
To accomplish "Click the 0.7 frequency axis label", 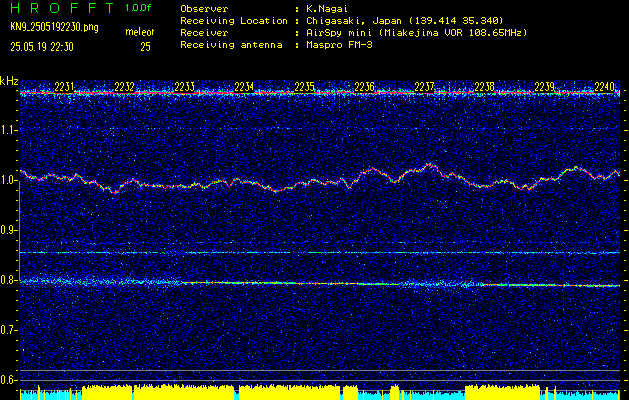I will [x=8, y=330].
